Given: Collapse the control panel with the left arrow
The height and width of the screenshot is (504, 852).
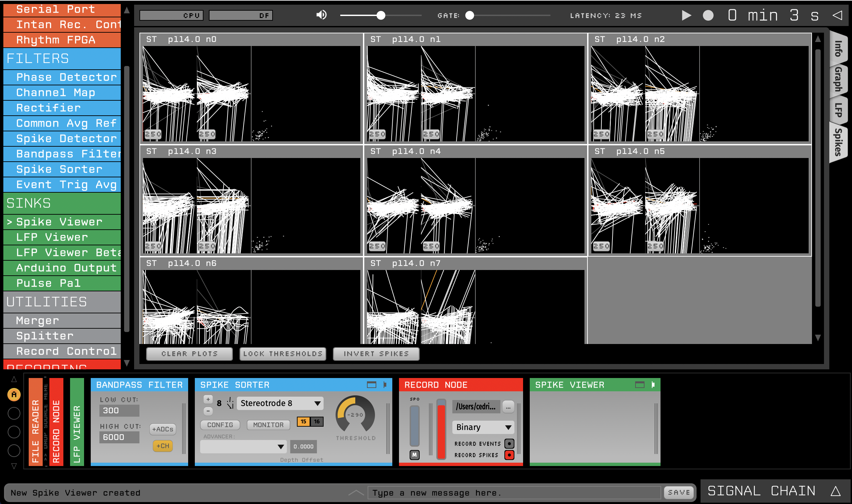Looking at the screenshot, I should tap(837, 15).
